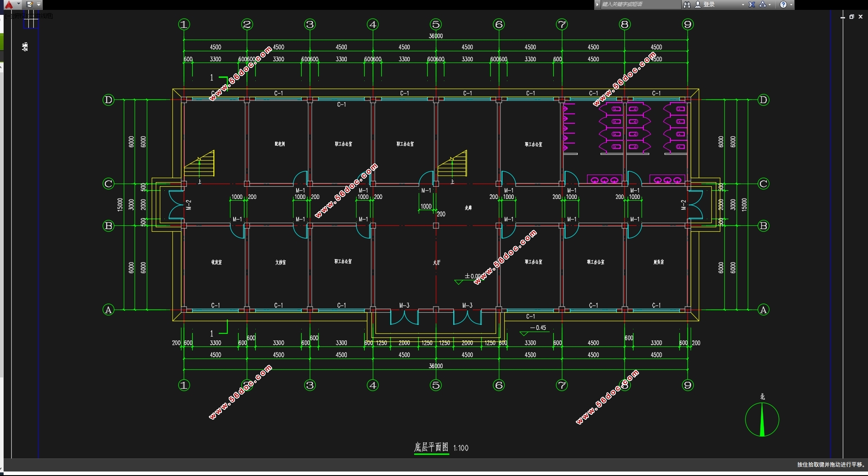Click the binoculars search icon
868x476 pixels.
point(687,4)
